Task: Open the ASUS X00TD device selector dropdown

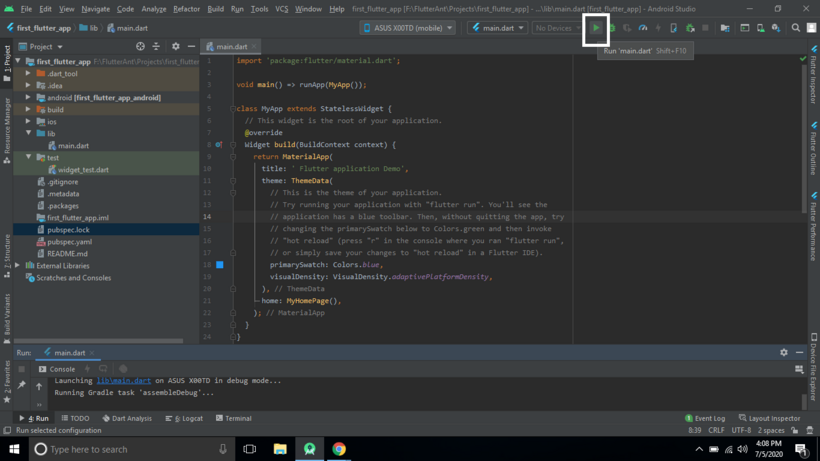Action: coord(408,28)
